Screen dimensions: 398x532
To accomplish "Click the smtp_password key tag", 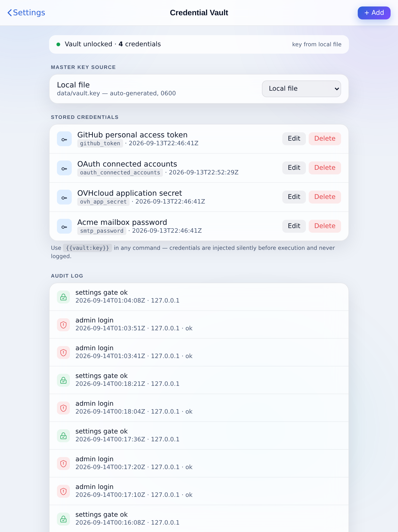I will point(102,231).
